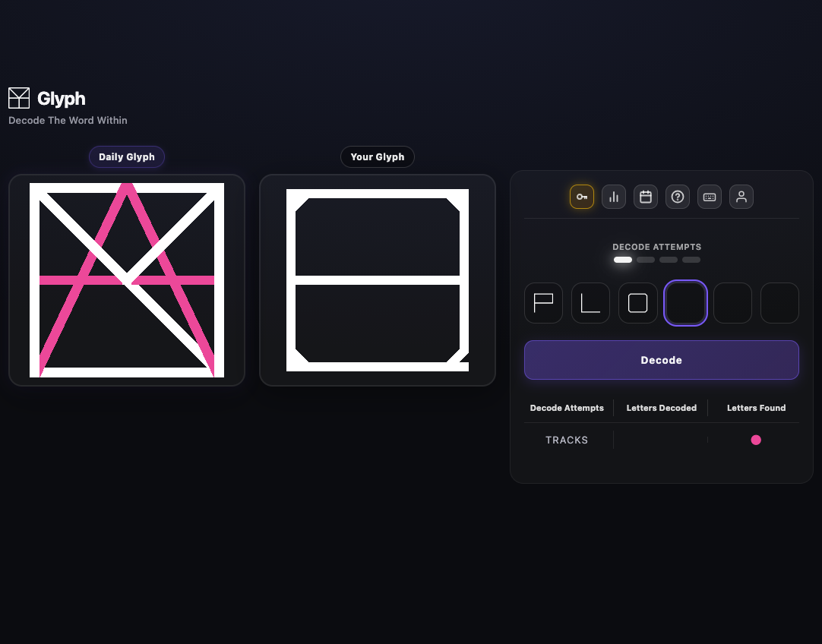Open the user profile icon
This screenshot has height=644, width=822.
pos(741,197)
